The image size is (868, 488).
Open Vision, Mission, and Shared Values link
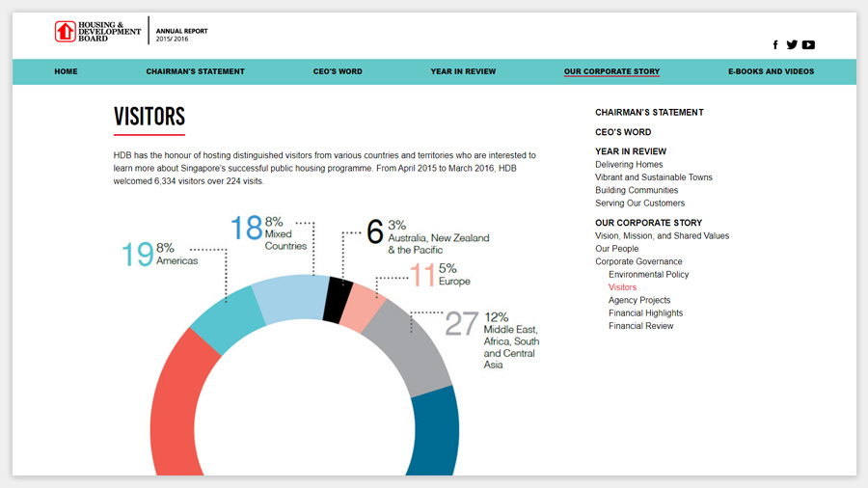662,235
